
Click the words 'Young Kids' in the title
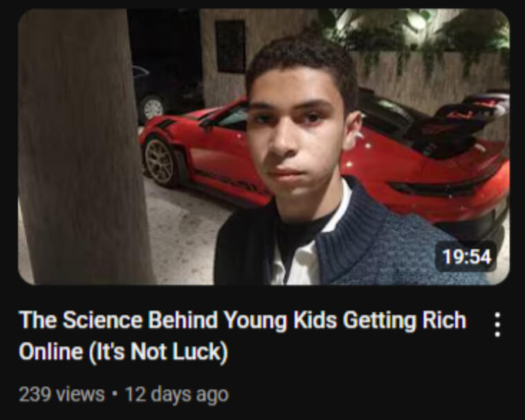(x=280, y=320)
